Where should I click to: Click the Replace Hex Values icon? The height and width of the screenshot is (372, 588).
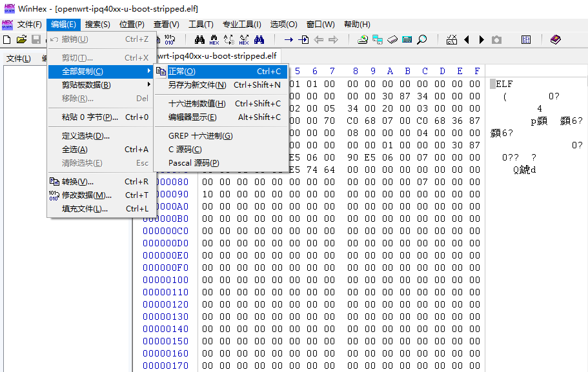244,40
